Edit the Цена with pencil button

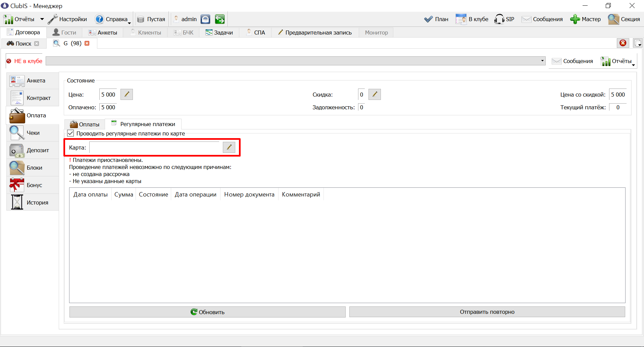click(127, 95)
